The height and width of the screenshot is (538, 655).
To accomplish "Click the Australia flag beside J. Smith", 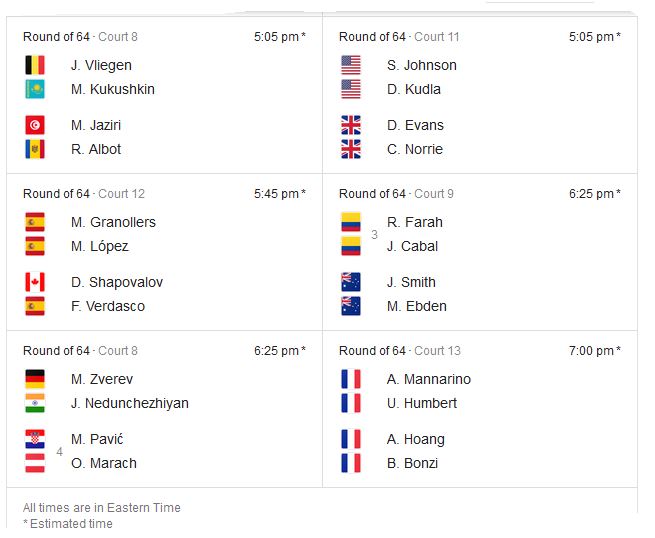I will coord(350,282).
